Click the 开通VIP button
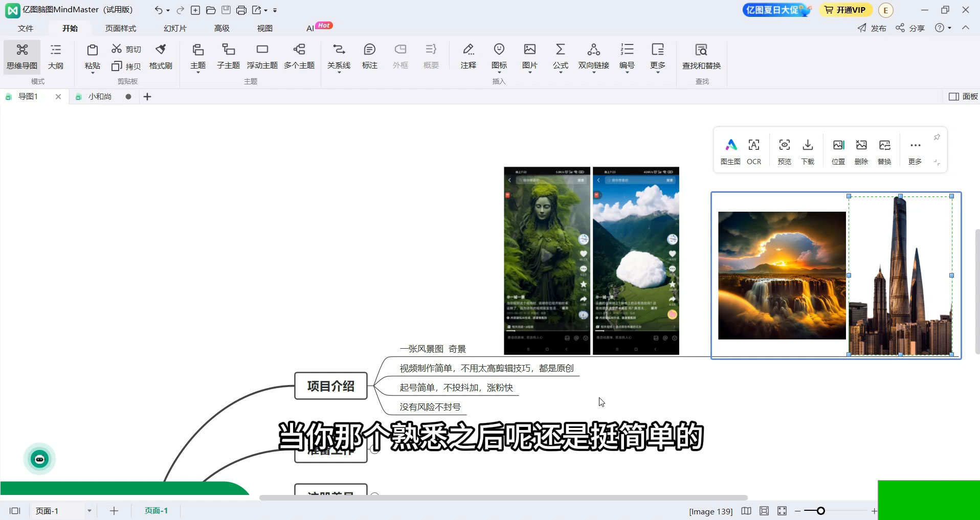This screenshot has height=520, width=980. coord(846,10)
